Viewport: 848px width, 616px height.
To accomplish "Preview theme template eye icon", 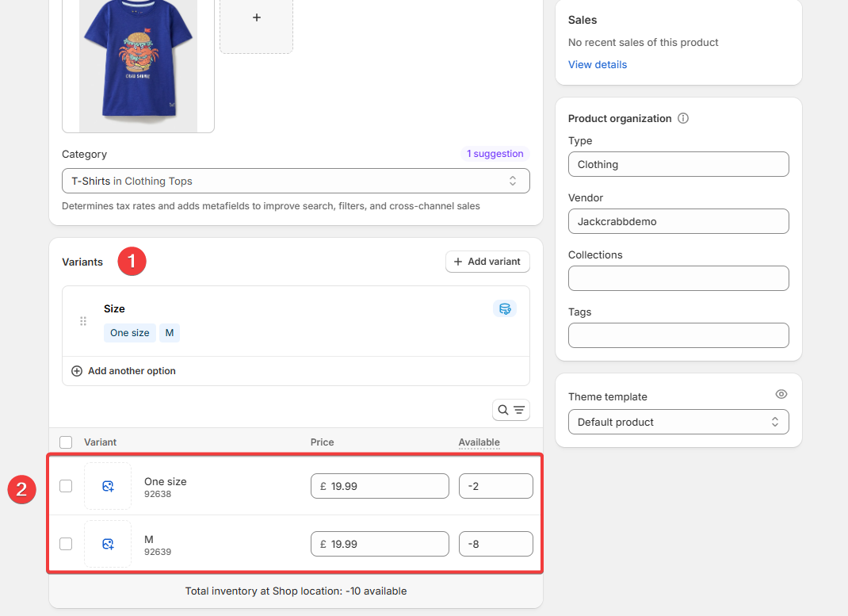I will [x=781, y=394].
